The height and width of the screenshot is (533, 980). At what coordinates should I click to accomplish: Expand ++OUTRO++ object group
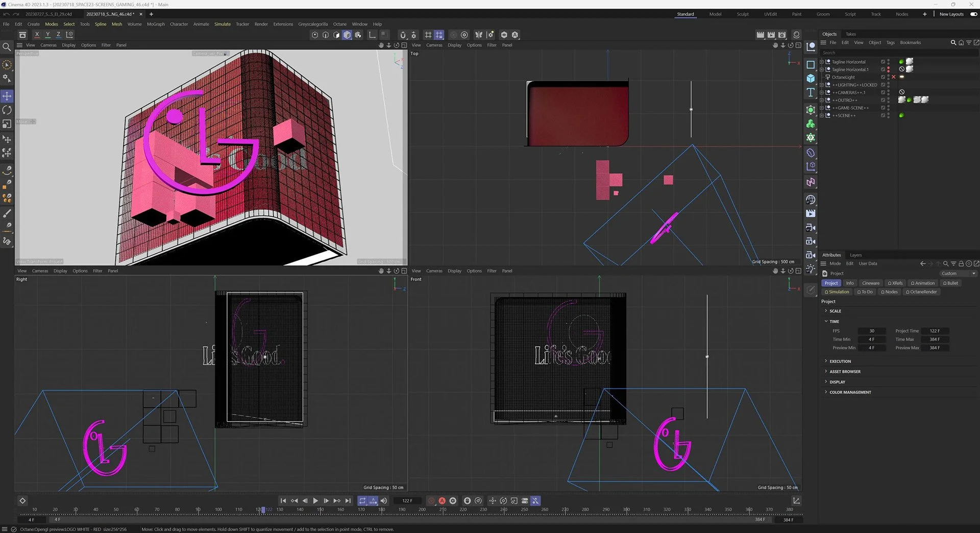coord(822,100)
